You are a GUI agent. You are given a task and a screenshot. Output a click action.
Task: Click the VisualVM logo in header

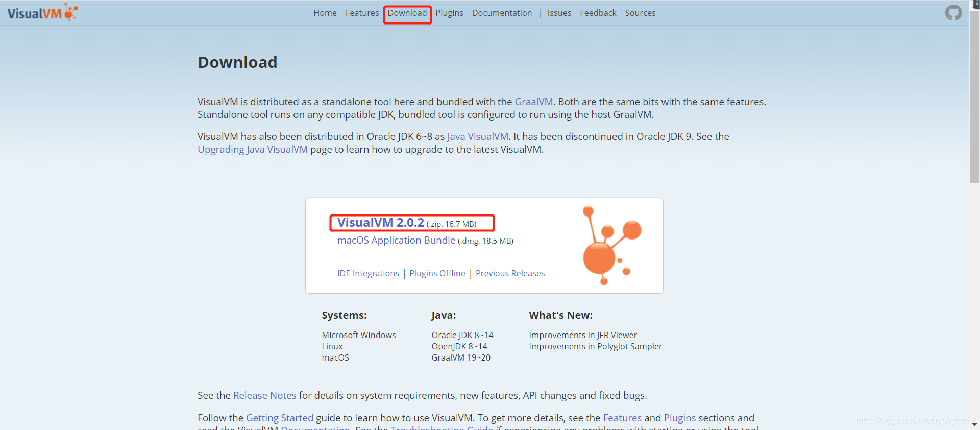pyautogui.click(x=42, y=12)
